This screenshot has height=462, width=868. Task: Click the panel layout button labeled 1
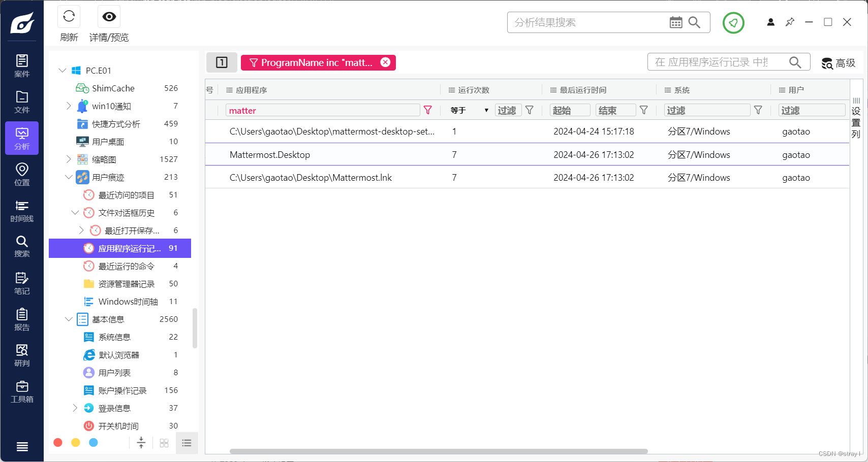click(x=222, y=62)
